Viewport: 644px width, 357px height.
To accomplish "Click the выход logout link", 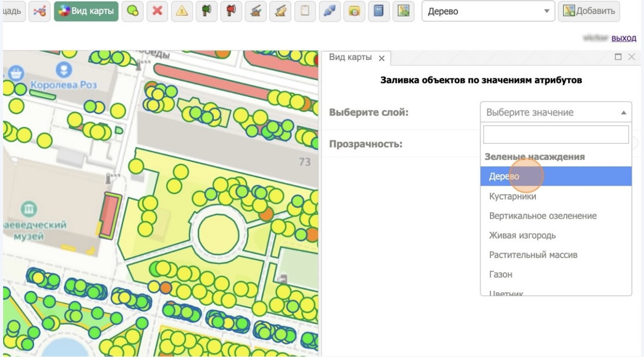I will (x=624, y=38).
